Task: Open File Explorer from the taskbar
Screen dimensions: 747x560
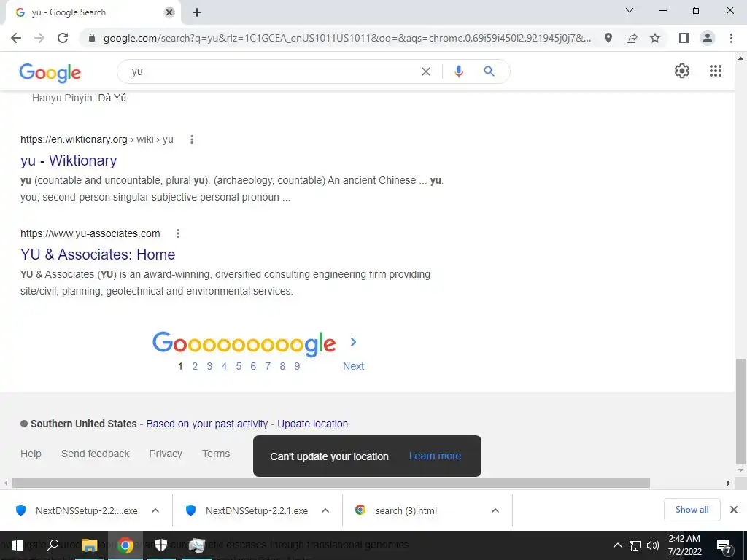Action: (89, 545)
